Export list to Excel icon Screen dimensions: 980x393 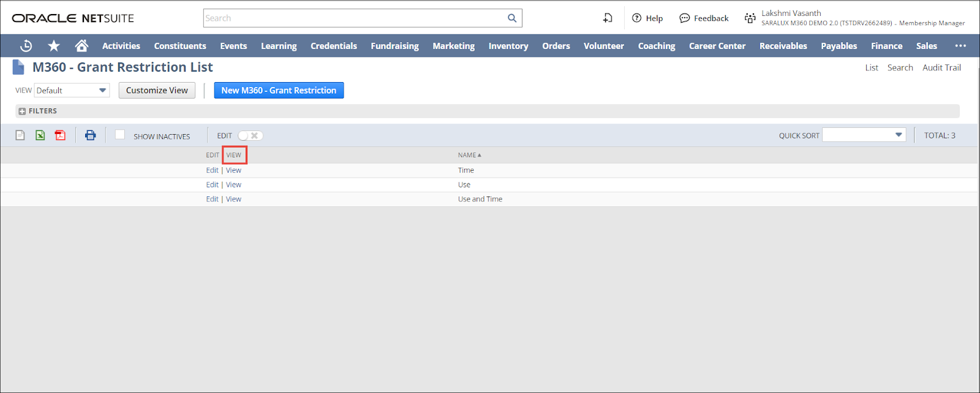40,135
